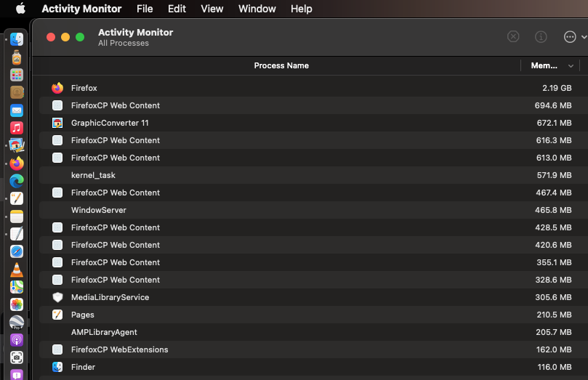Select the Pages process name
588x380 pixels.
(83, 315)
